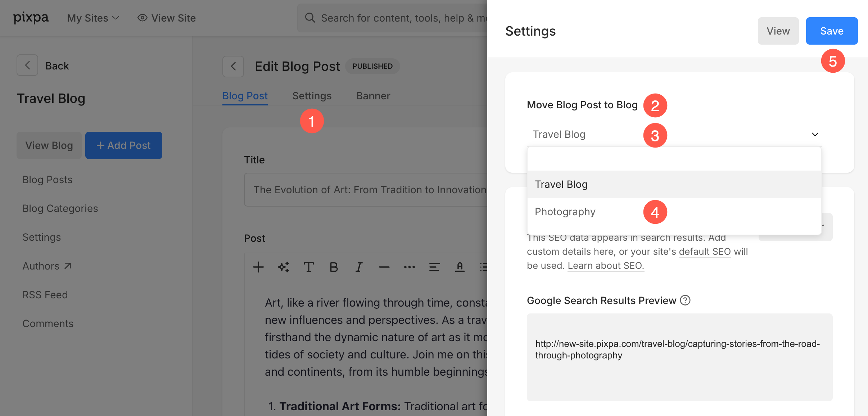Choose Photography from the blog list

coord(565,212)
